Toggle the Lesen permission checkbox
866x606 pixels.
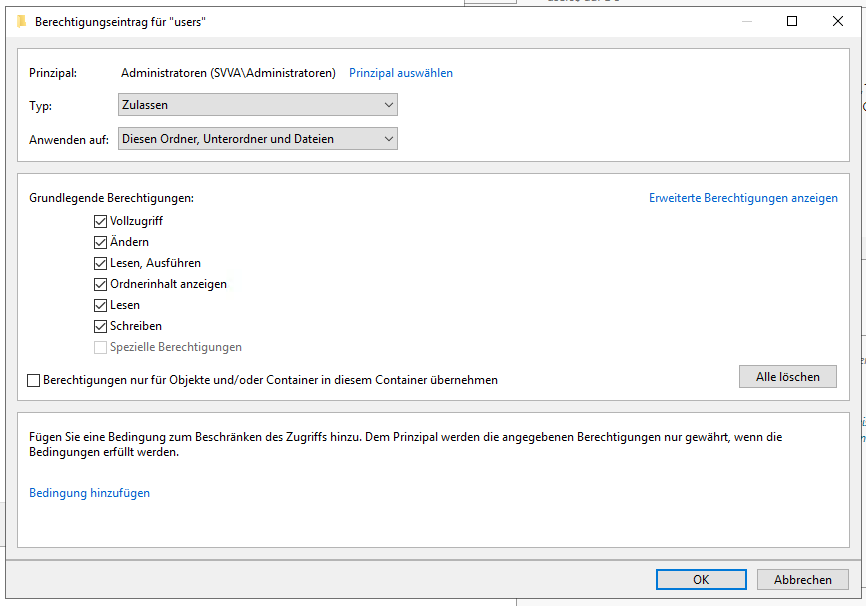coord(100,305)
